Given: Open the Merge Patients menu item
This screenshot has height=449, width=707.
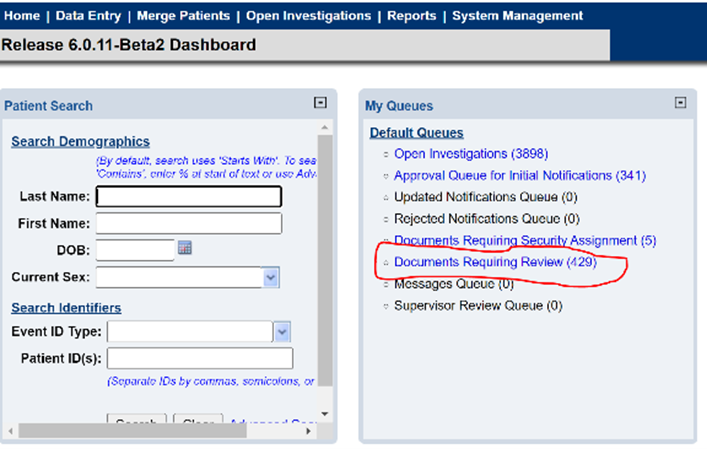Looking at the screenshot, I should point(183,16).
